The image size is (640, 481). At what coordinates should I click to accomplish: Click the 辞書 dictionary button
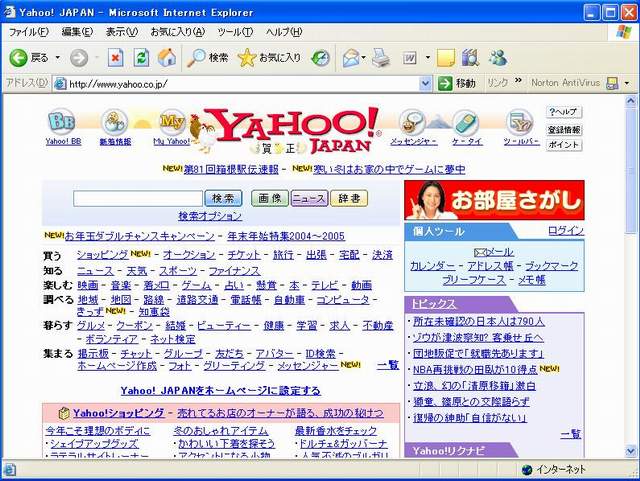click(x=349, y=198)
